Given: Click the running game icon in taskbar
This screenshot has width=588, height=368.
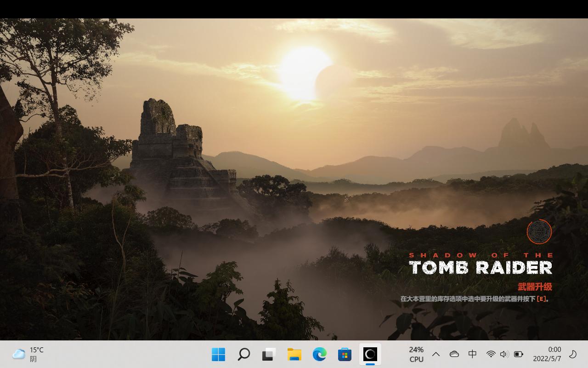Looking at the screenshot, I should (x=370, y=354).
